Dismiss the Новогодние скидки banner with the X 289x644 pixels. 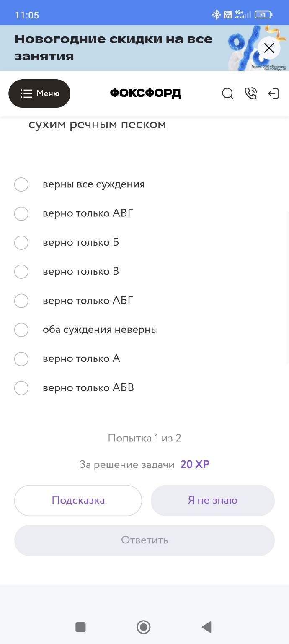[x=269, y=48]
